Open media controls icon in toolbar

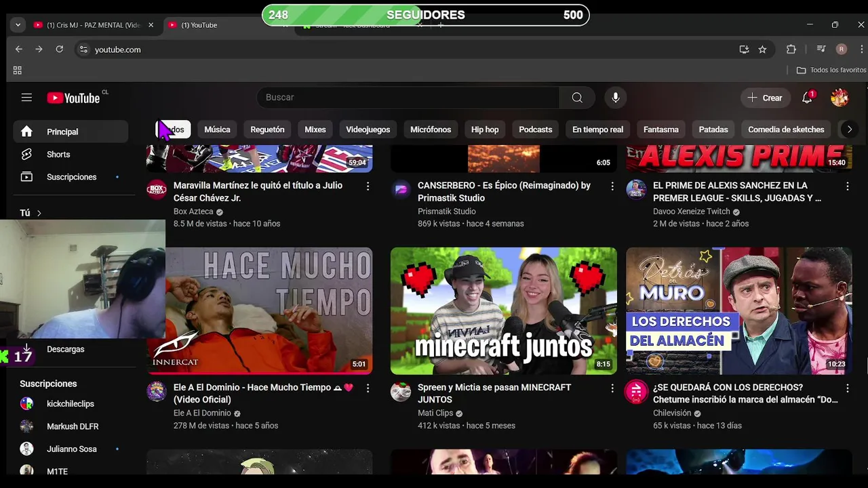821,49
